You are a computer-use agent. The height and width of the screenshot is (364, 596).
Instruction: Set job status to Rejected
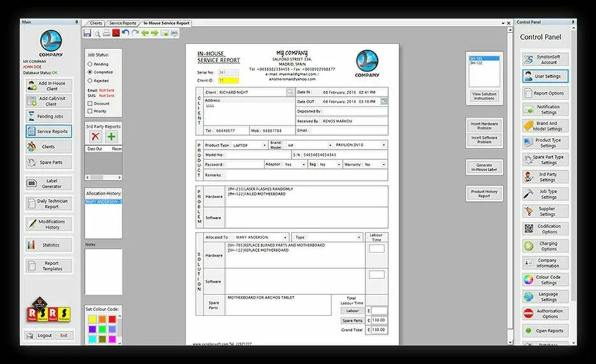pos(90,80)
